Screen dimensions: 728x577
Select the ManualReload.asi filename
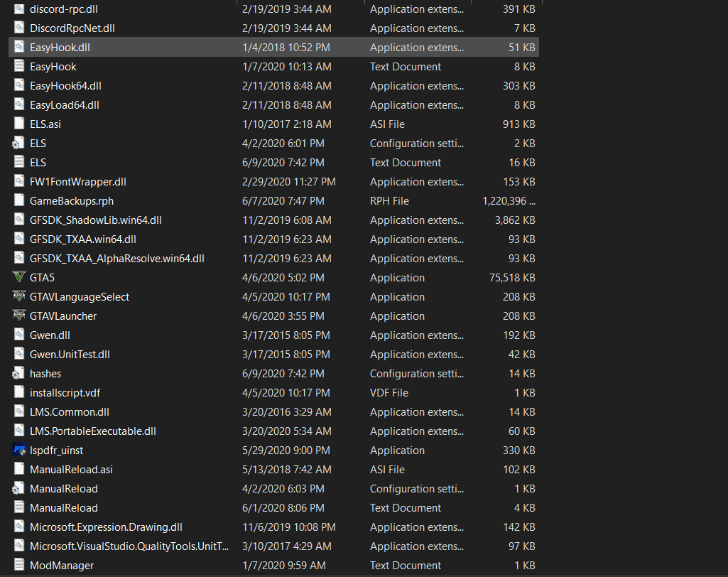pyautogui.click(x=71, y=470)
